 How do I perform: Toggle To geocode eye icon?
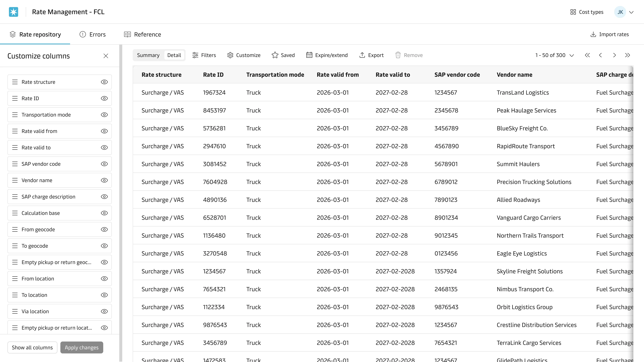[x=104, y=246]
